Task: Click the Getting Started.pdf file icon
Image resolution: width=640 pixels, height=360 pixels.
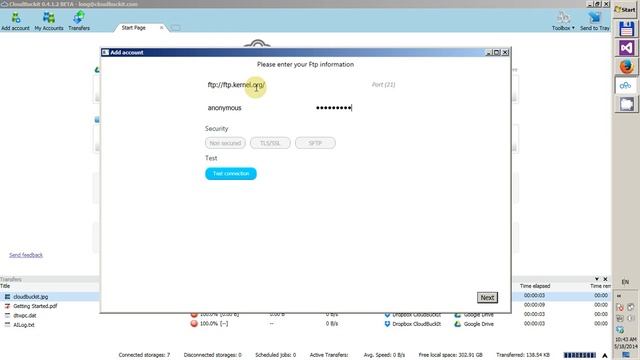Action: coord(7,306)
